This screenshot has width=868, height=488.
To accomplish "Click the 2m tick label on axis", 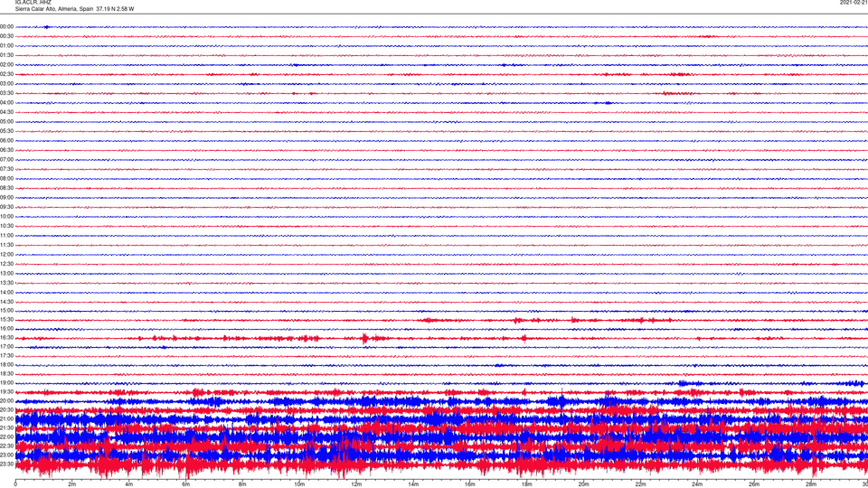I will [72, 484].
